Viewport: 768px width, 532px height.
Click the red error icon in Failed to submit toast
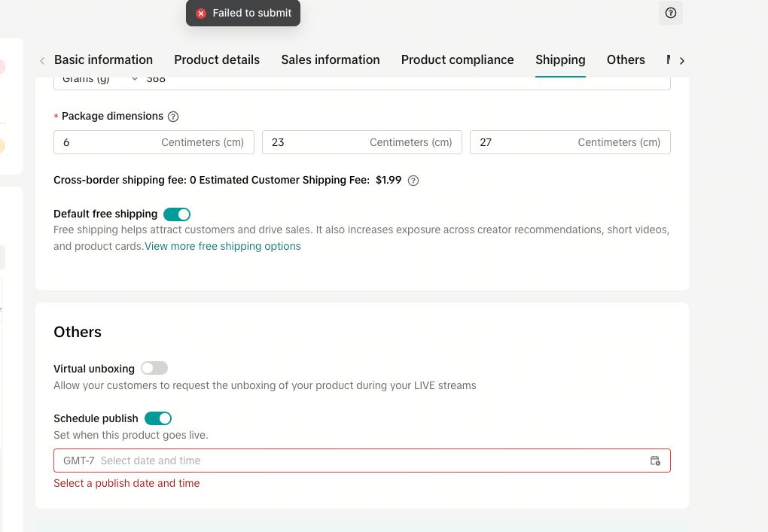click(x=201, y=14)
